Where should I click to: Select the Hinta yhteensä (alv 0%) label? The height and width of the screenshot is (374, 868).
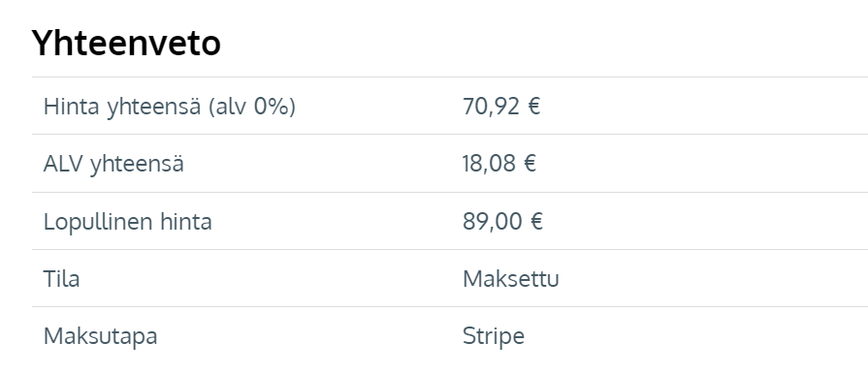[170, 107]
